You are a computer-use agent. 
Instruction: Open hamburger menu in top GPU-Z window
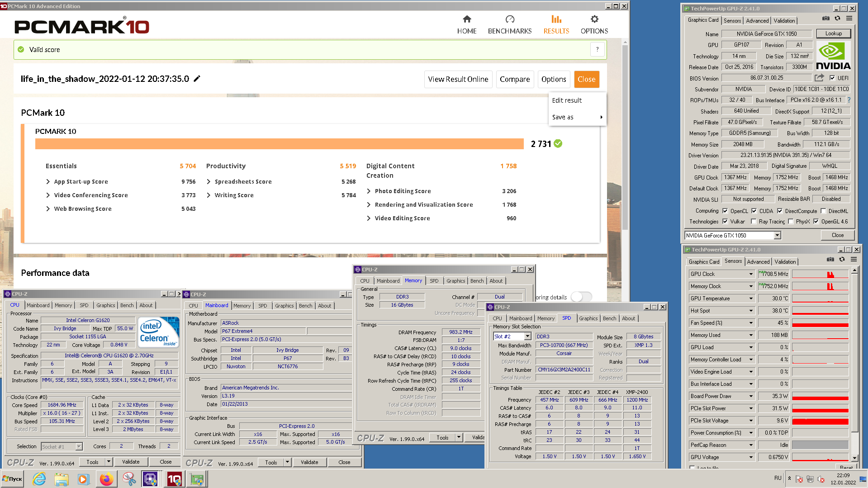(x=849, y=19)
